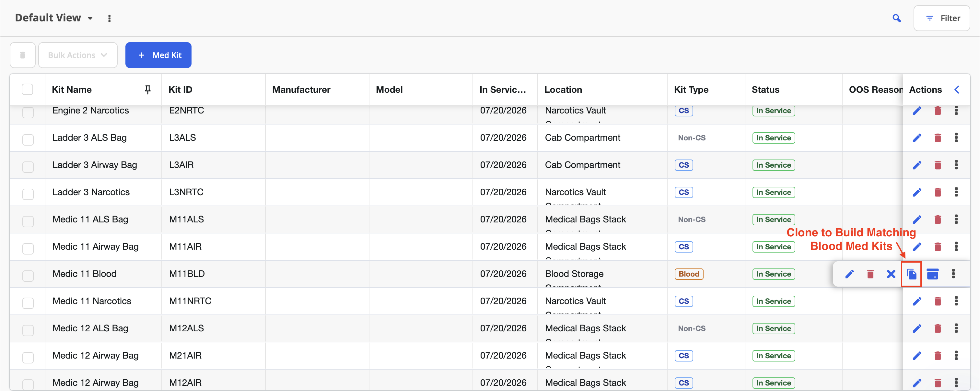Viewport: 980px width, 391px height.
Task: Check the Medic 11 Airway Bag row checkbox
Action: tap(28, 248)
